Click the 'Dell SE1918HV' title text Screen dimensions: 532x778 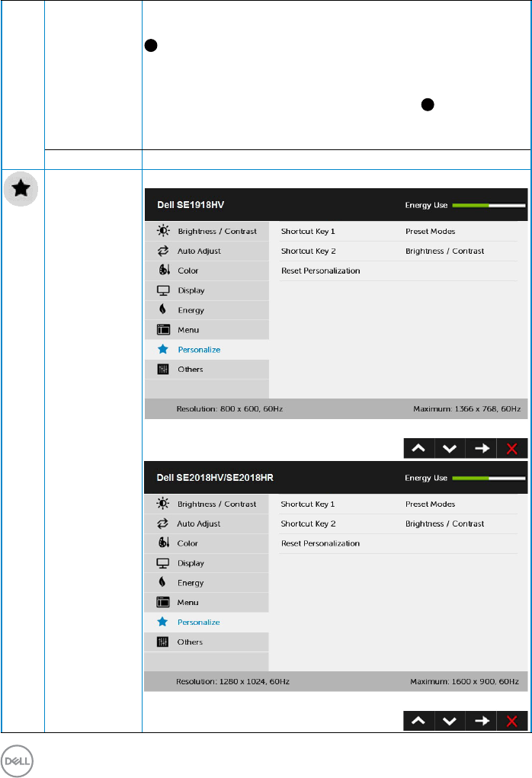pyautogui.click(x=191, y=205)
